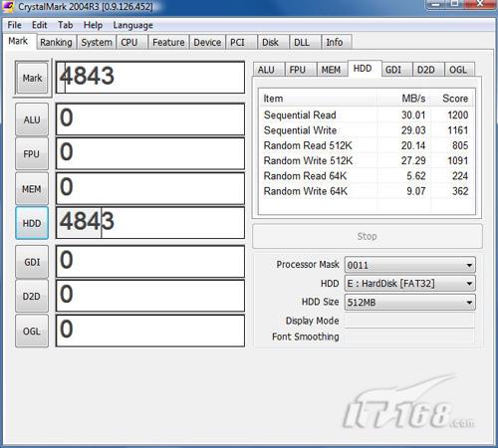The image size is (498, 448).
Task: Start the MEM benchmark button
Action: 32,189
